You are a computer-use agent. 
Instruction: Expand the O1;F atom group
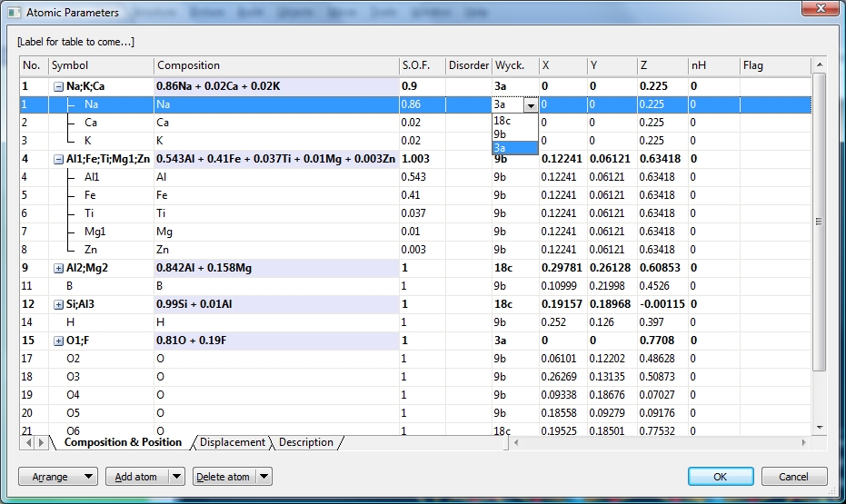[x=59, y=341]
